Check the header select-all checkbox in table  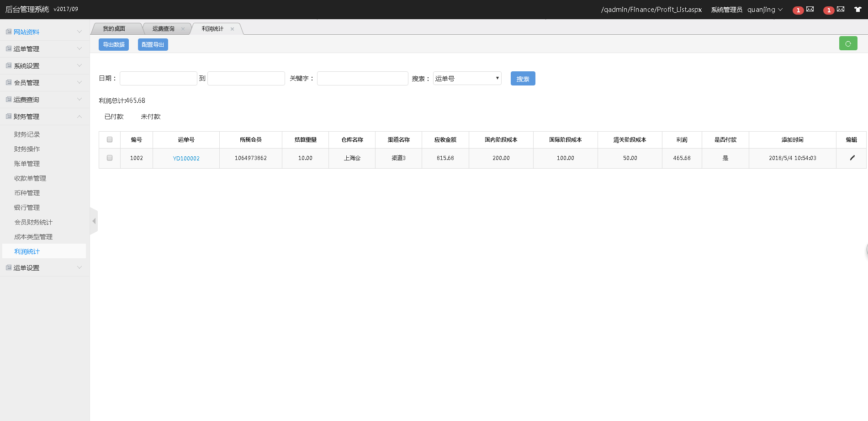click(109, 139)
